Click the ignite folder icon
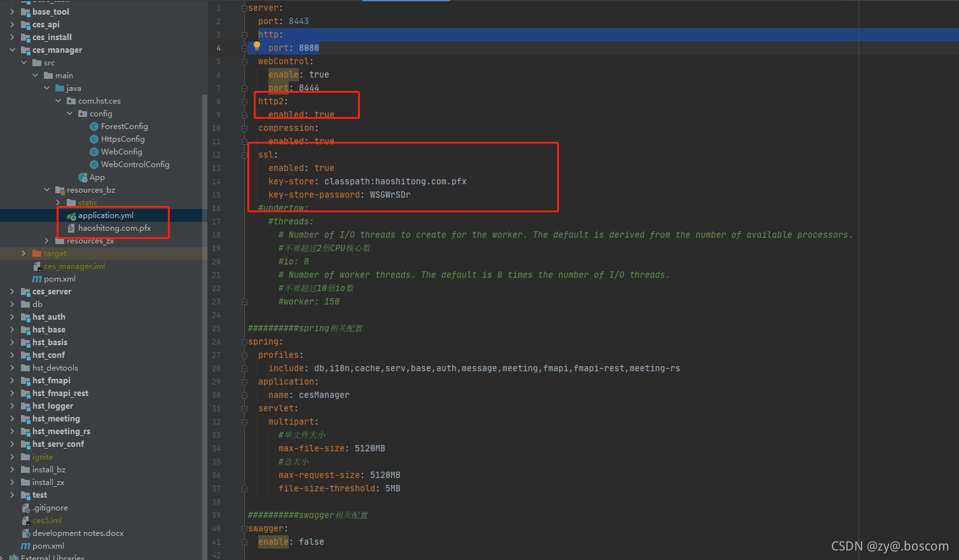The width and height of the screenshot is (959, 560). click(x=25, y=457)
